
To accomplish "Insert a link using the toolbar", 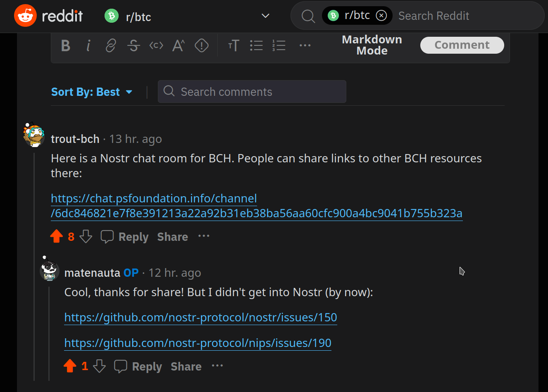I will (111, 45).
